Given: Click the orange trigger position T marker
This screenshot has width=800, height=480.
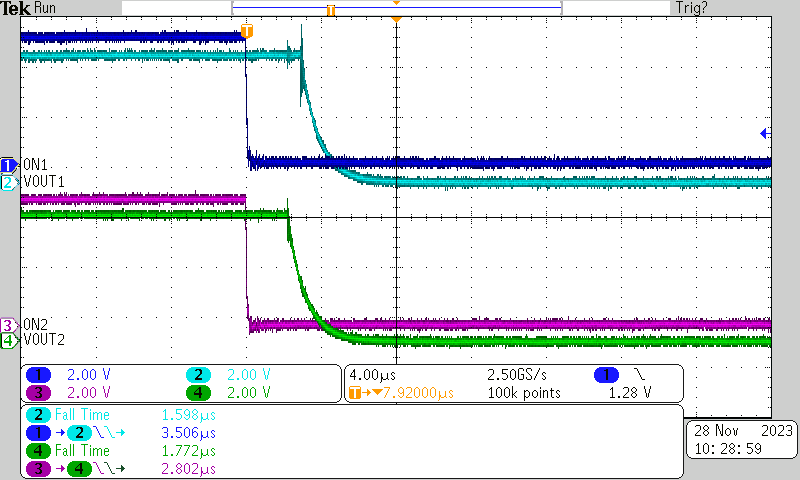Looking at the screenshot, I should click(x=247, y=32).
